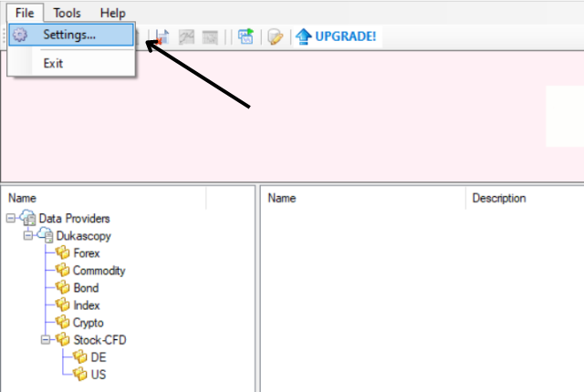The image size is (584, 392).
Task: Click the toolbar icon just left of UPGRADE!
Action: [x=274, y=37]
